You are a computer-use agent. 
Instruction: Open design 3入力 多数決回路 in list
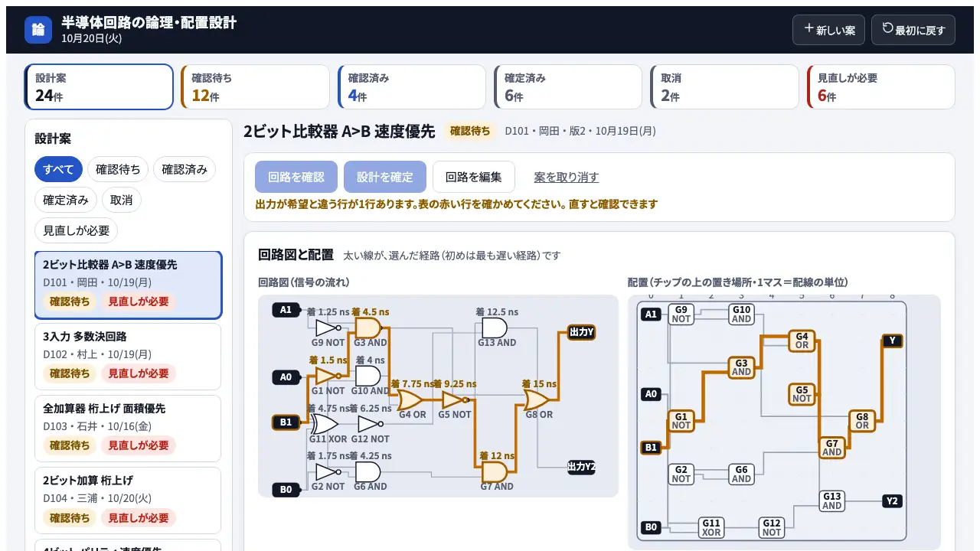(128, 357)
